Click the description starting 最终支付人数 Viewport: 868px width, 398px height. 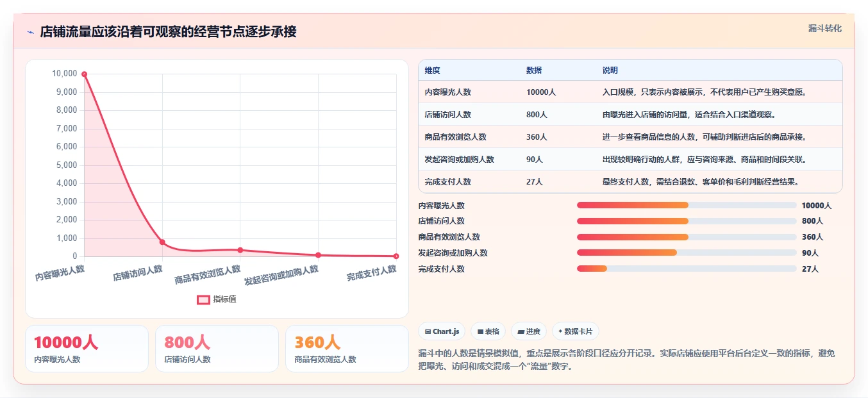click(701, 182)
